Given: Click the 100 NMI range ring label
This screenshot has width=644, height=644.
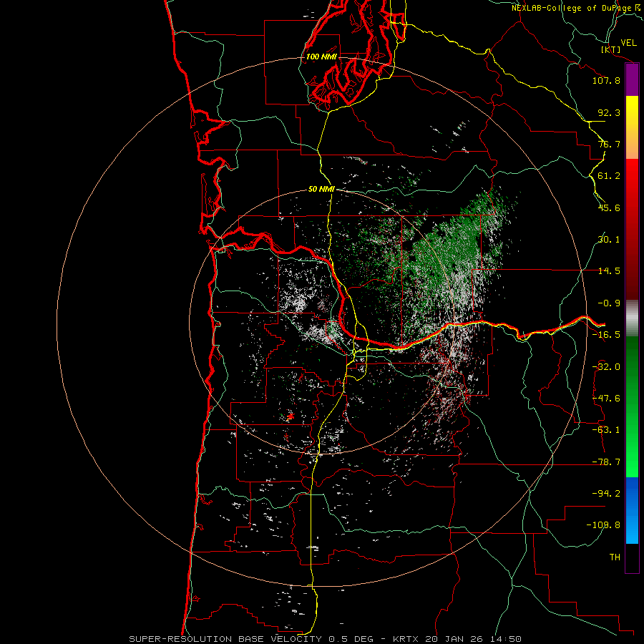Looking at the screenshot, I should coord(321,57).
